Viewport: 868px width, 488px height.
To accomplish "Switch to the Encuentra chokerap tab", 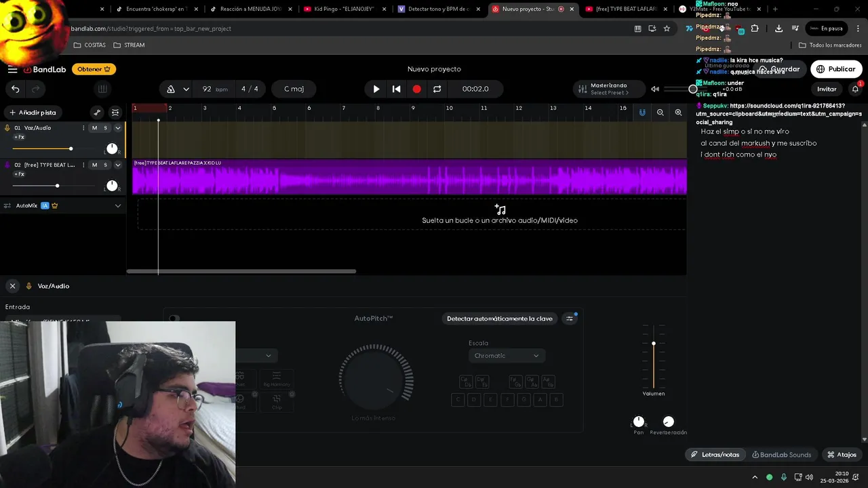I will [156, 9].
